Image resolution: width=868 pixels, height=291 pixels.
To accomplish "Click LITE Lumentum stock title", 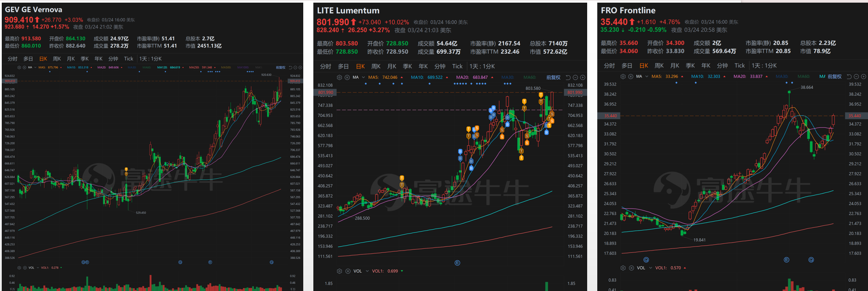I will click(348, 11).
